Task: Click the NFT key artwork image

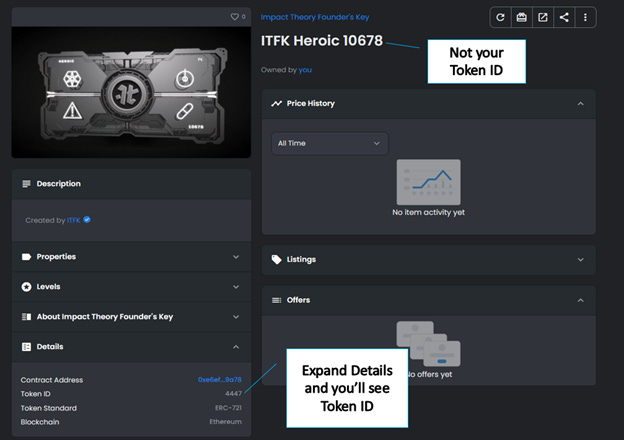Action: [x=131, y=92]
